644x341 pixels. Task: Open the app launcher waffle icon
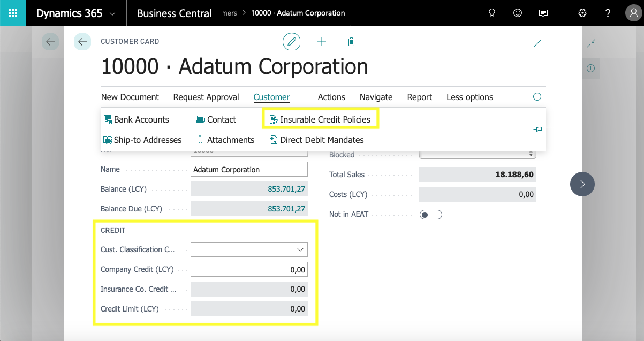coord(13,13)
